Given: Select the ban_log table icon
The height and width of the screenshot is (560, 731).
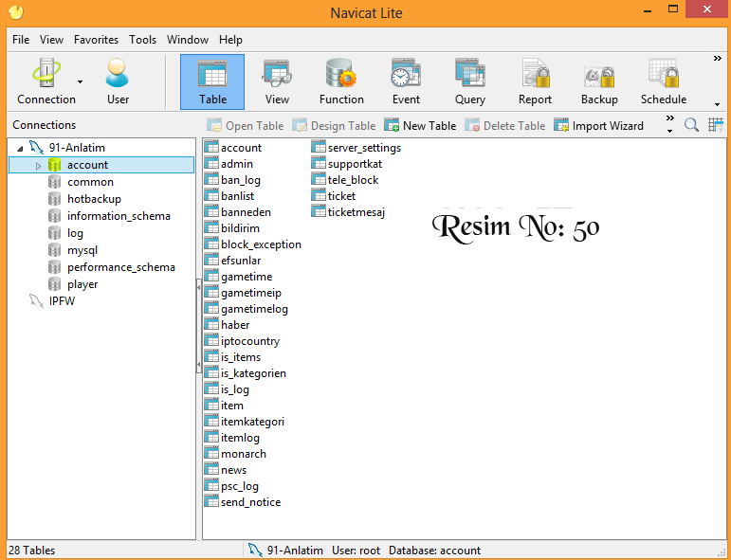Looking at the screenshot, I should pyautogui.click(x=211, y=179).
